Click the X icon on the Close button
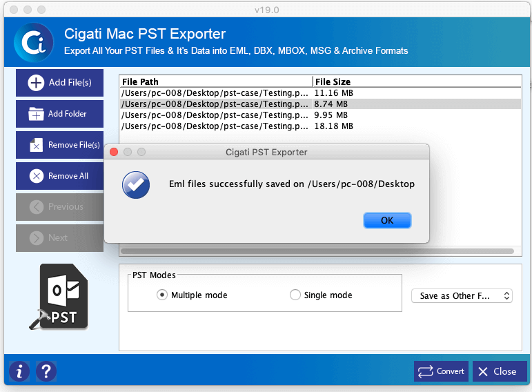This screenshot has width=532, height=392. [483, 371]
